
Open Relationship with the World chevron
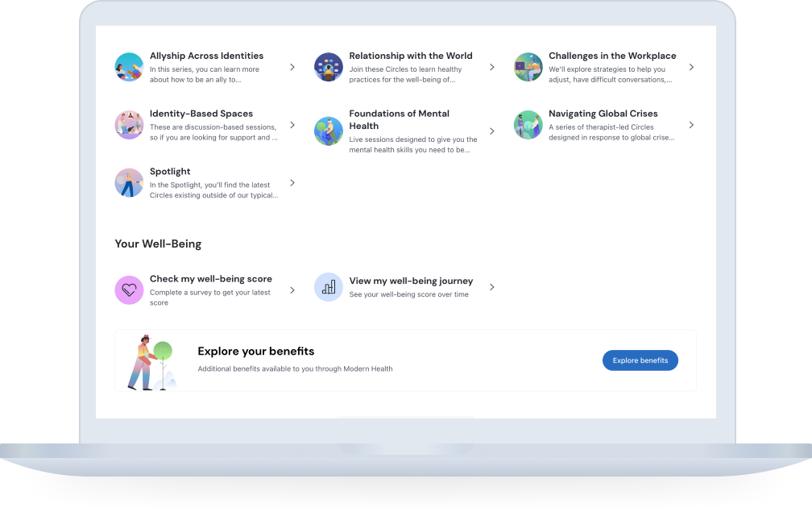[492, 68]
